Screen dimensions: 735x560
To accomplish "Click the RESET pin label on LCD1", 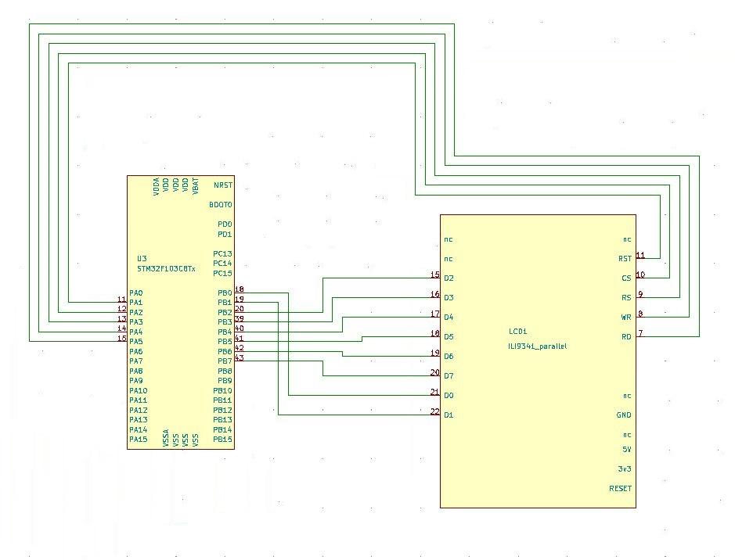I will coord(620,489).
